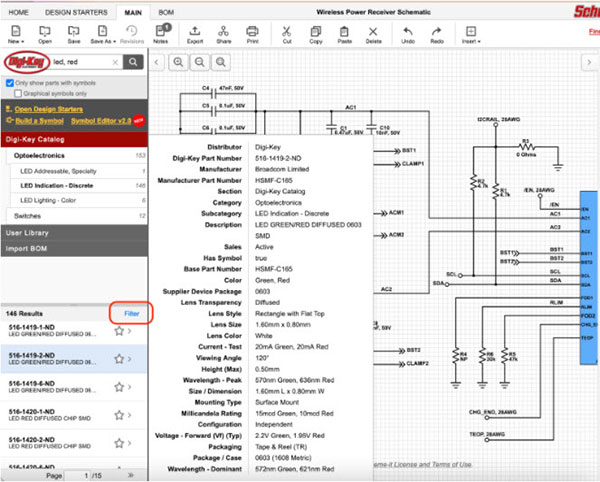Switch to the Design Starters tab
The height and width of the screenshot is (482, 600).
click(x=78, y=12)
